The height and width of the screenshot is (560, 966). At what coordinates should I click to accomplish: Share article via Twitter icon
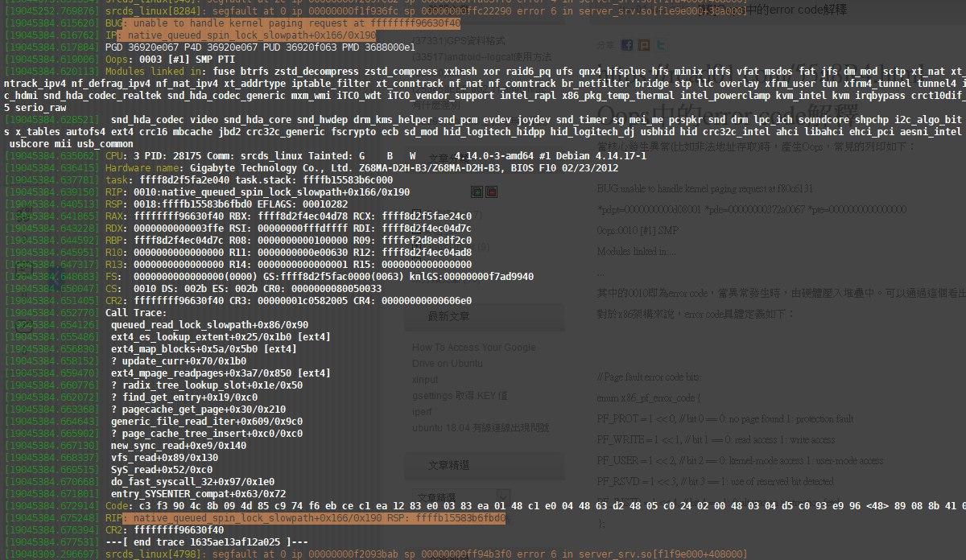[660, 45]
